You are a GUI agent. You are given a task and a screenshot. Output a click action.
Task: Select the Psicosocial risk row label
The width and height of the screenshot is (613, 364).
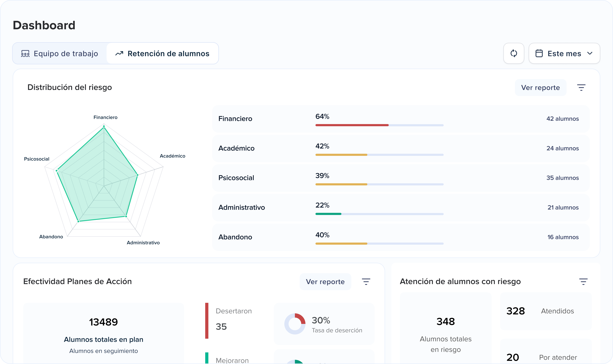[x=236, y=178]
